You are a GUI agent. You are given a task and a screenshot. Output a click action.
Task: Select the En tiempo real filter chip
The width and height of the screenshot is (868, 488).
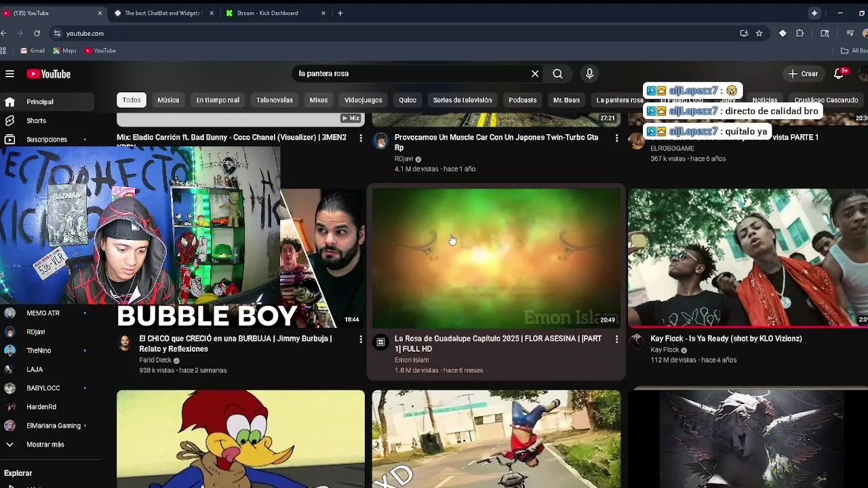[218, 100]
